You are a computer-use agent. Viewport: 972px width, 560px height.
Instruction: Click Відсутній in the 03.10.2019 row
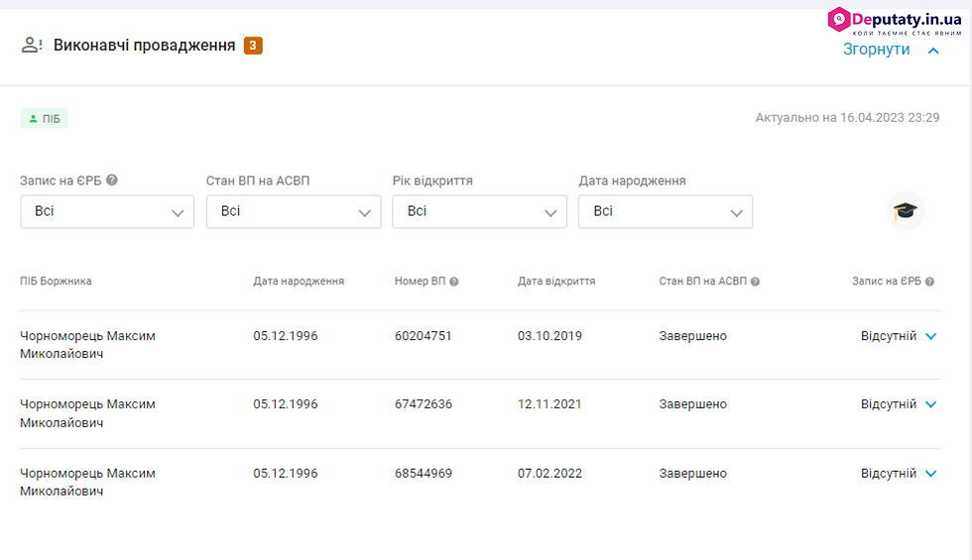889,336
